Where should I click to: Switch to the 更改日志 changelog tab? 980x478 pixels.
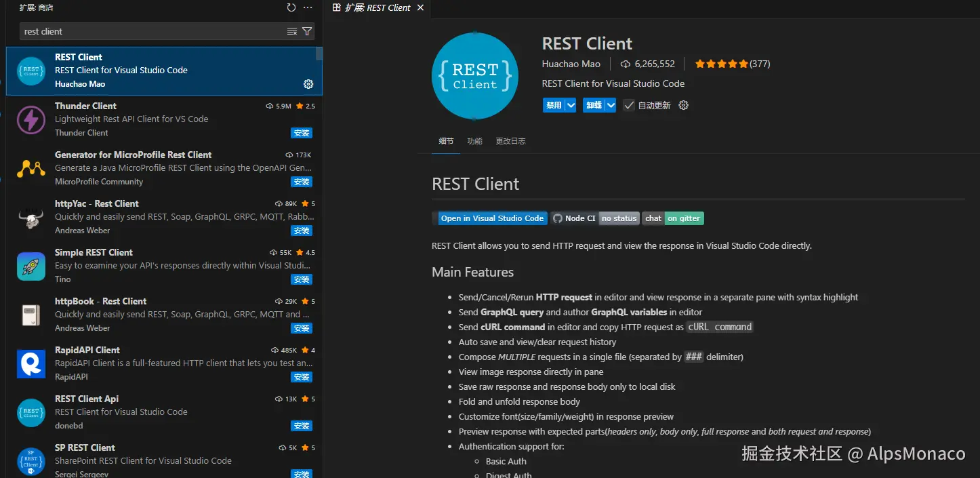click(510, 141)
